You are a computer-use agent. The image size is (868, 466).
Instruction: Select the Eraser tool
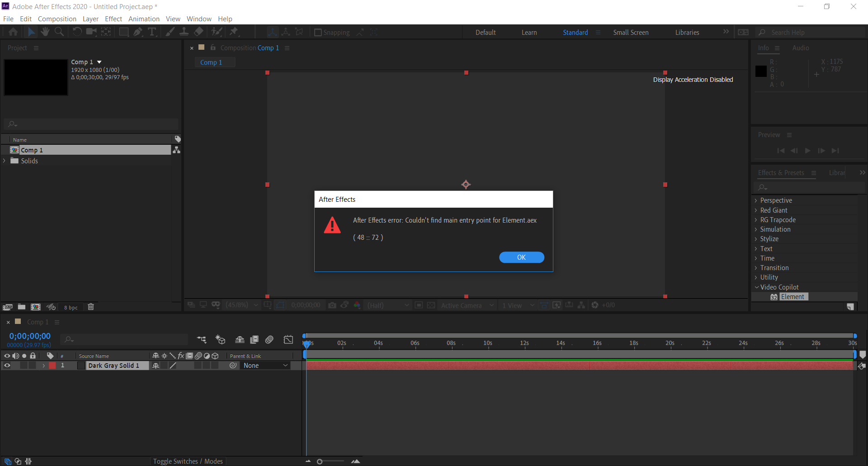[x=198, y=32]
